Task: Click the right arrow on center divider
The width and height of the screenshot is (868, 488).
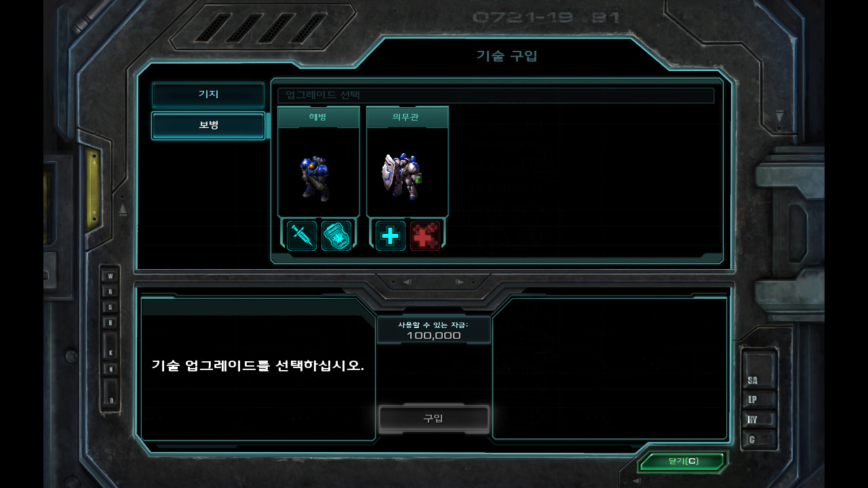Action: [x=459, y=282]
